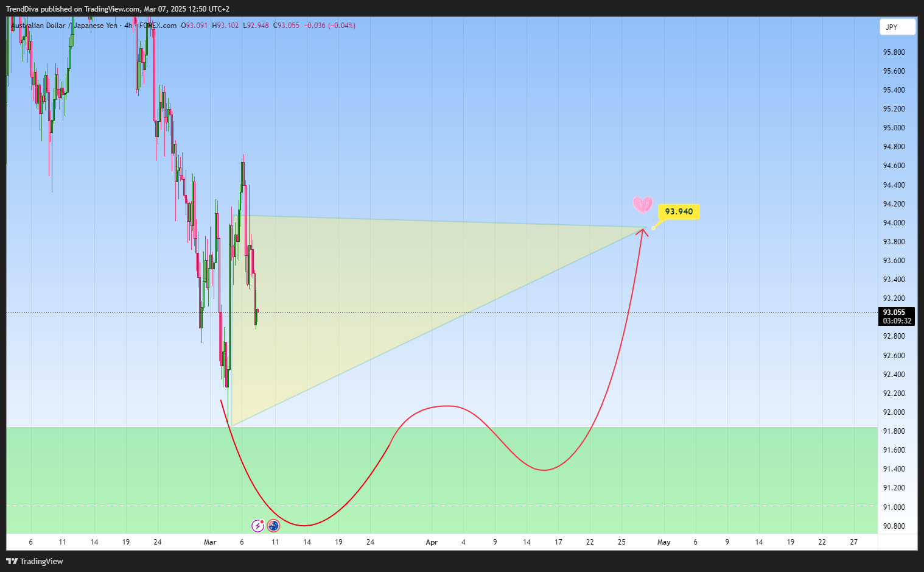This screenshot has width=924, height=572.
Task: Click the 90.800 price axis label
Action: [894, 526]
